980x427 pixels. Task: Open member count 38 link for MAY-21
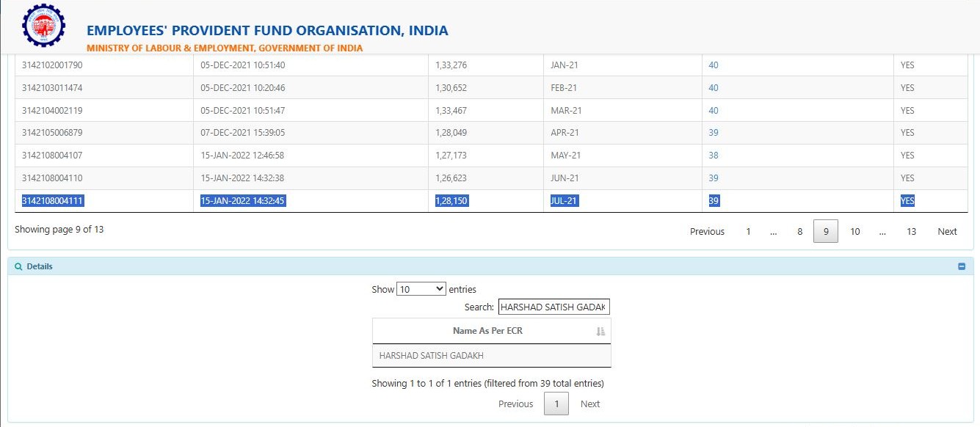tap(713, 156)
